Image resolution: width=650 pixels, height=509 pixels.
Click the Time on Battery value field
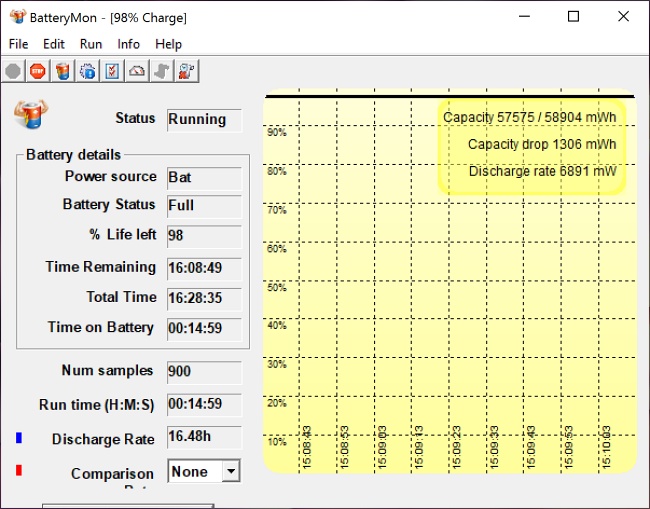pyautogui.click(x=204, y=329)
